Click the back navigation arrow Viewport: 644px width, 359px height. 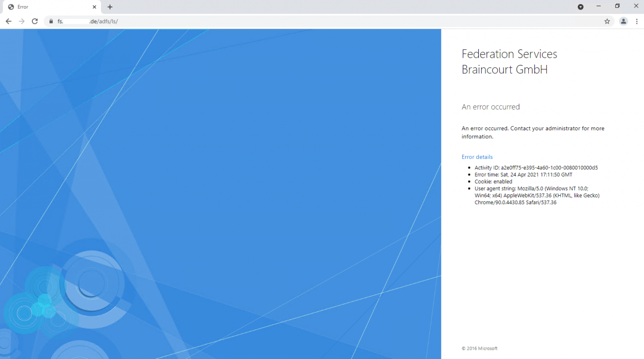click(8, 21)
